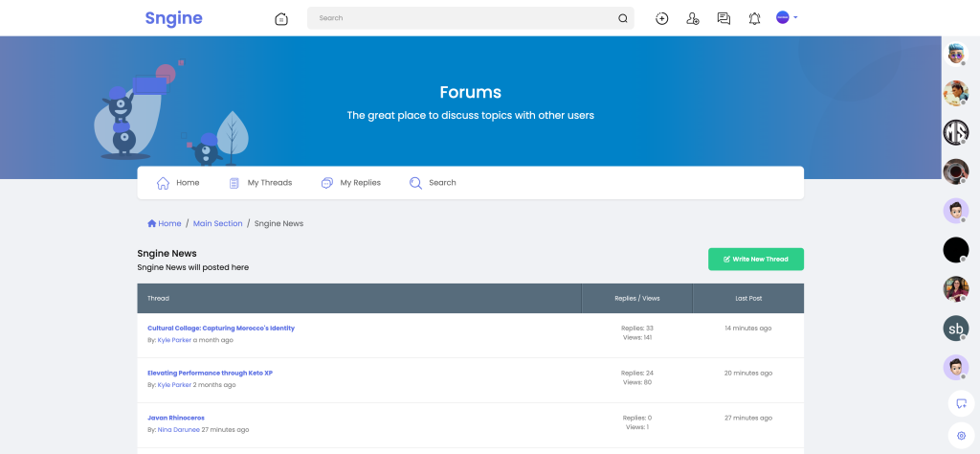Open chat settings gear in sidebar
This screenshot has height=454, width=980.
[961, 436]
